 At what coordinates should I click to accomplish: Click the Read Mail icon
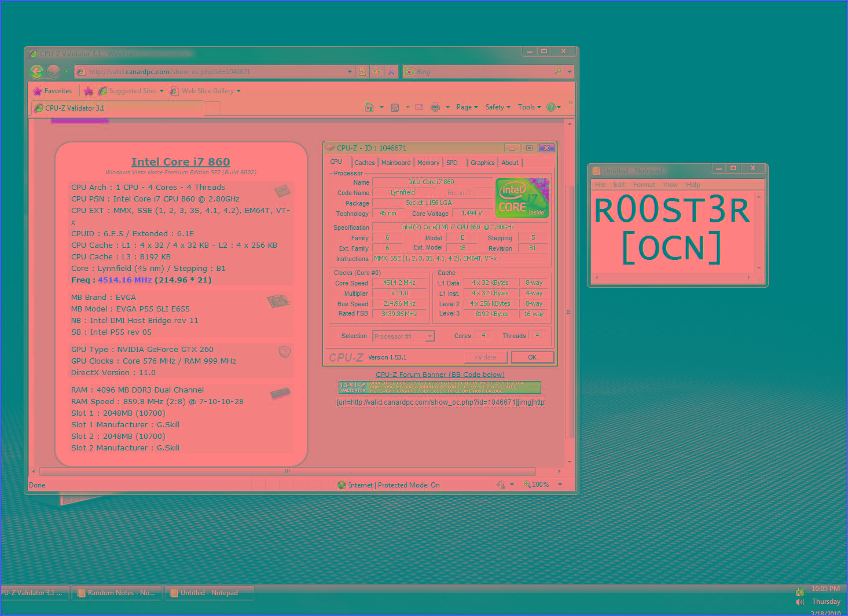[x=419, y=107]
